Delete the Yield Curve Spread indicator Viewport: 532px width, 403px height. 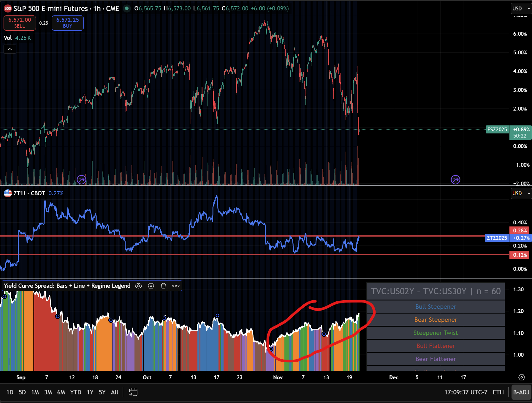pyautogui.click(x=163, y=286)
